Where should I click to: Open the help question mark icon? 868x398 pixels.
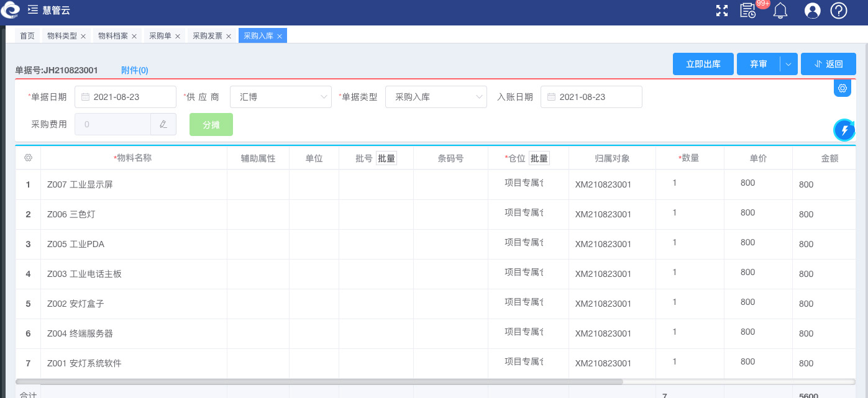839,11
